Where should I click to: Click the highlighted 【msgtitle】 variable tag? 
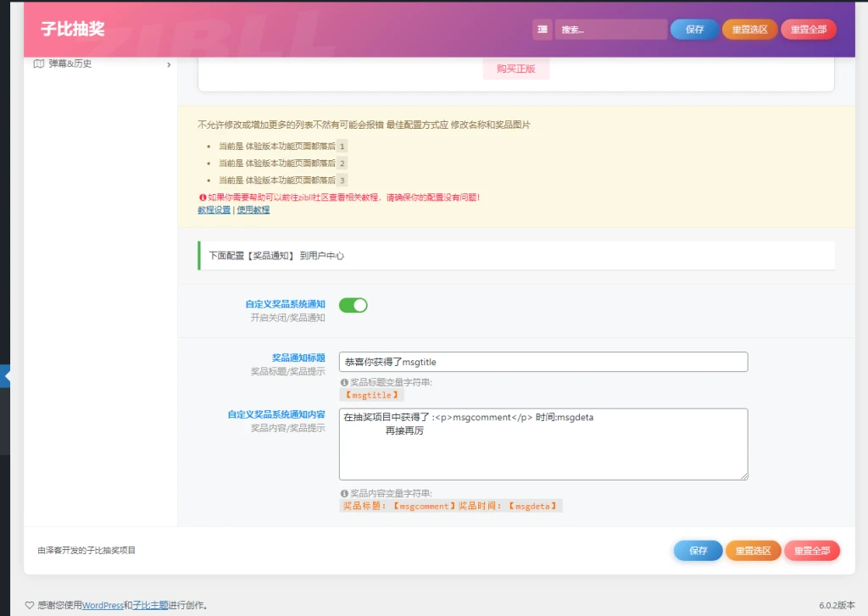click(370, 393)
